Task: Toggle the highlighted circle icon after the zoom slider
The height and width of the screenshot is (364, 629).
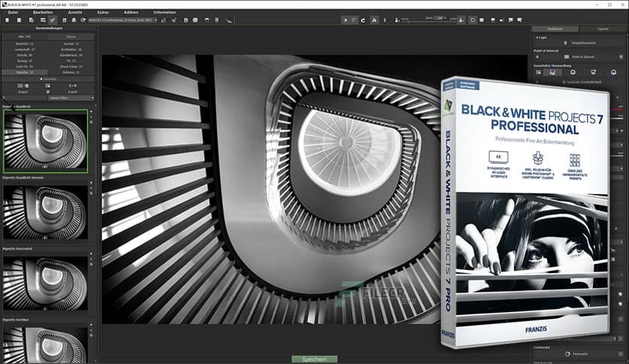Action: (473, 20)
